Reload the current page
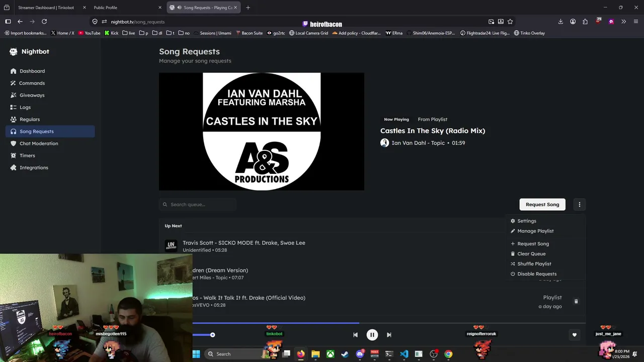The width and height of the screenshot is (644, 362). coord(44,22)
